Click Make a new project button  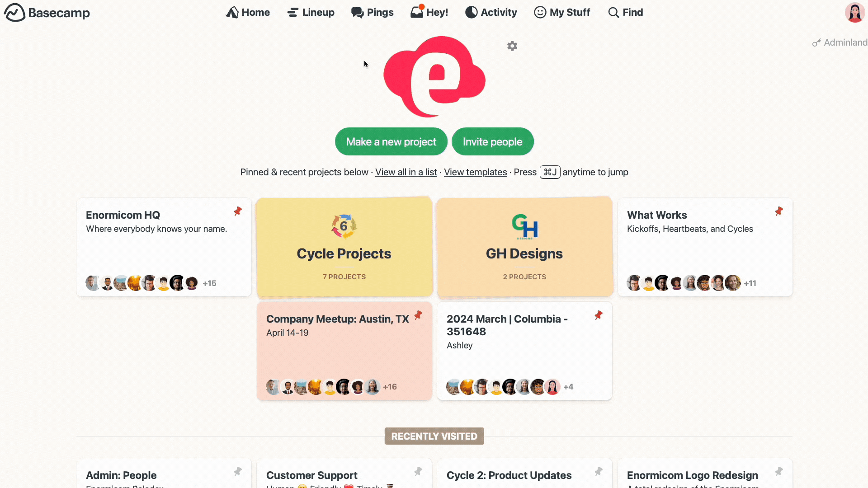click(x=391, y=142)
